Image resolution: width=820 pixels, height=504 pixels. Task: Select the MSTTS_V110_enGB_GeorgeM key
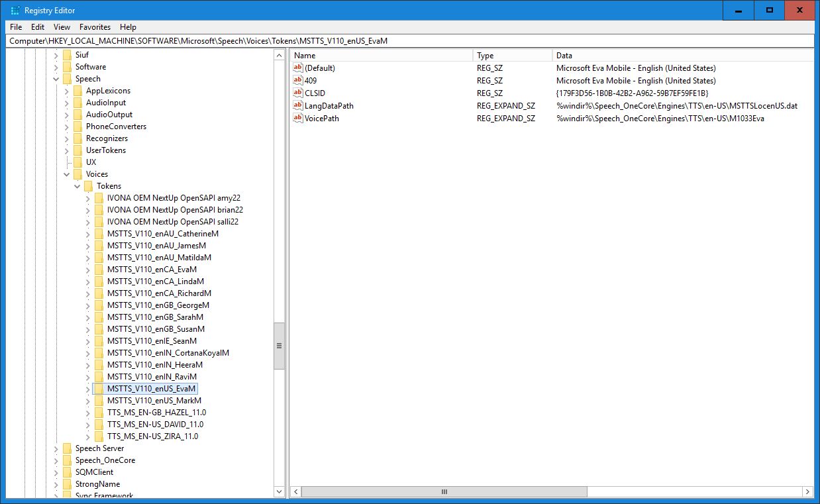tap(158, 305)
